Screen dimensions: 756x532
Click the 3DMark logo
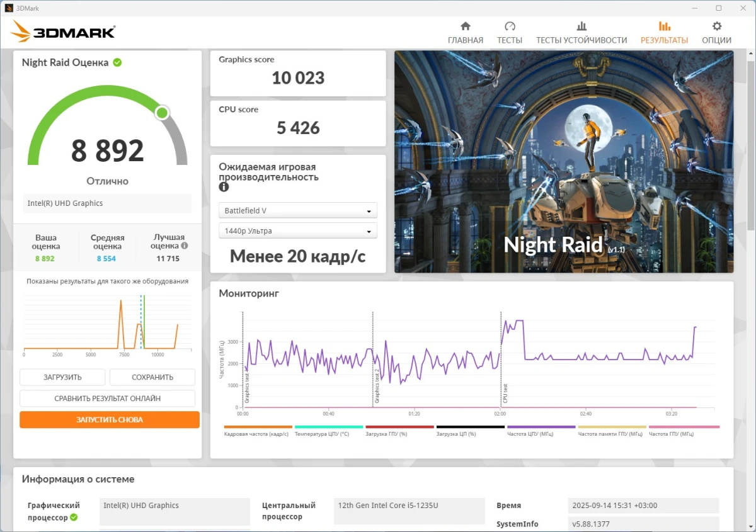tap(63, 32)
